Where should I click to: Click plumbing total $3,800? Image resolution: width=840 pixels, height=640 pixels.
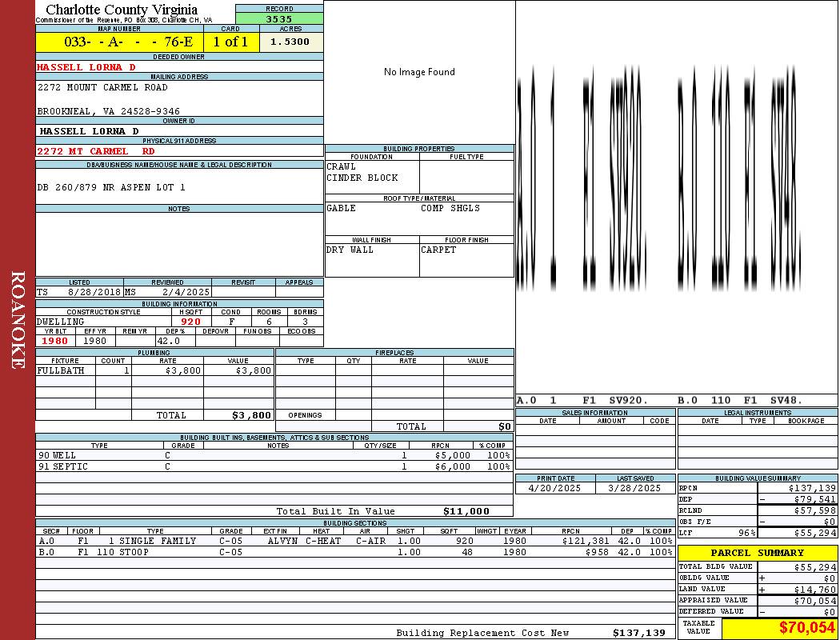251,415
